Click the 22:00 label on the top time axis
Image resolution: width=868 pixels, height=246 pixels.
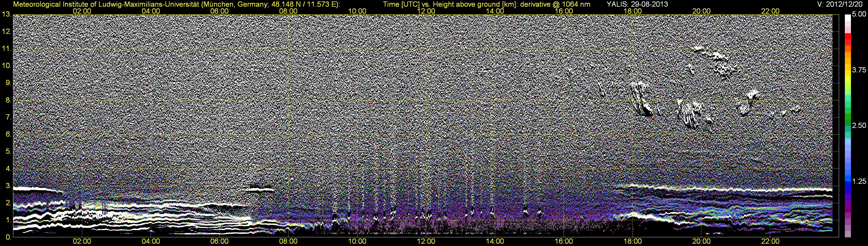click(770, 11)
